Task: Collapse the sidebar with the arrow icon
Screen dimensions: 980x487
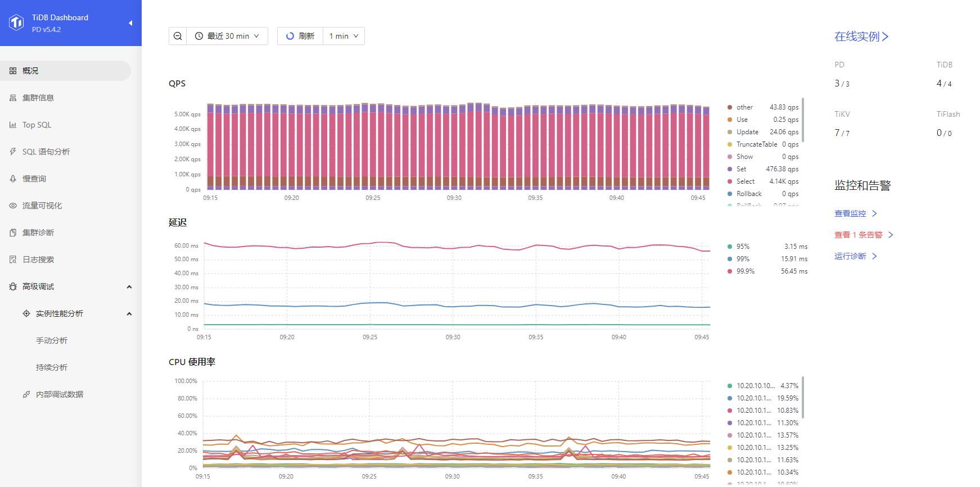Action: coord(130,23)
